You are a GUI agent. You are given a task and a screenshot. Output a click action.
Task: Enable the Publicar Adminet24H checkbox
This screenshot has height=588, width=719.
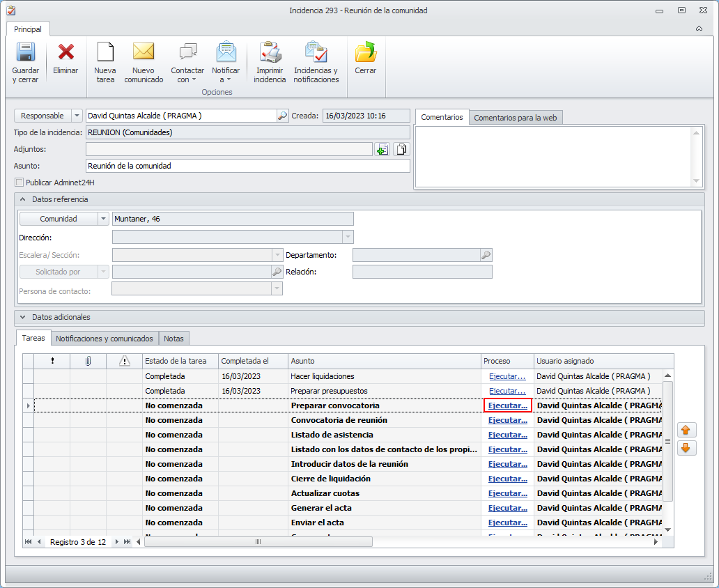pyautogui.click(x=19, y=183)
